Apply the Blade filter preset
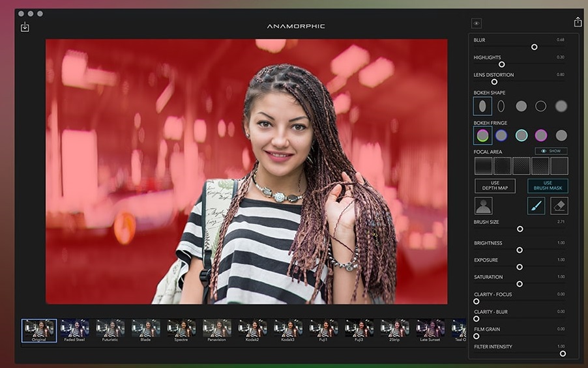 [145, 330]
